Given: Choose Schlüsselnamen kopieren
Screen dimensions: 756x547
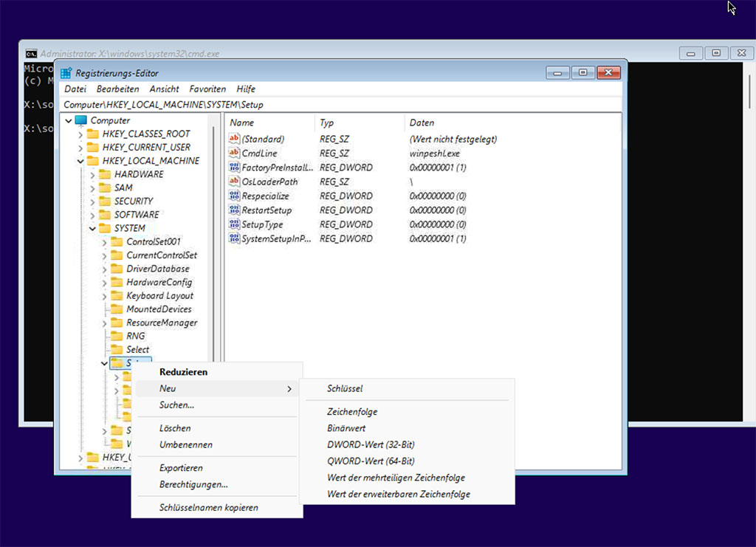Looking at the screenshot, I should pos(217,507).
